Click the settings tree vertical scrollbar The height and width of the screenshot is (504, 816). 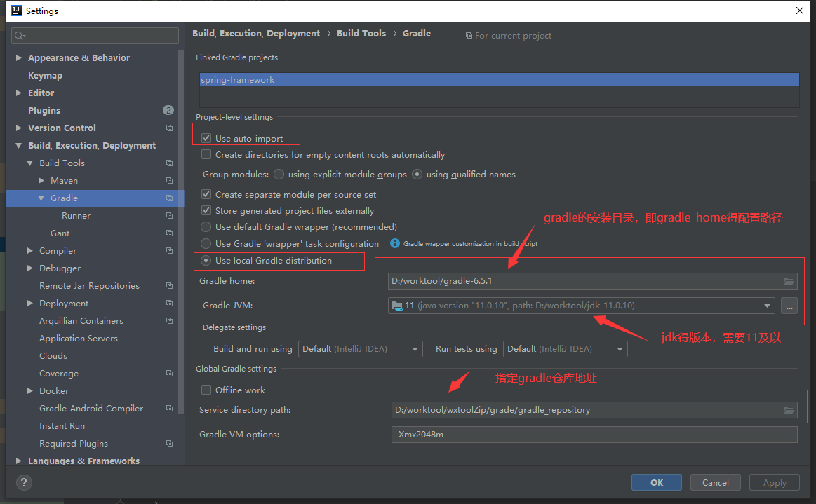181,231
